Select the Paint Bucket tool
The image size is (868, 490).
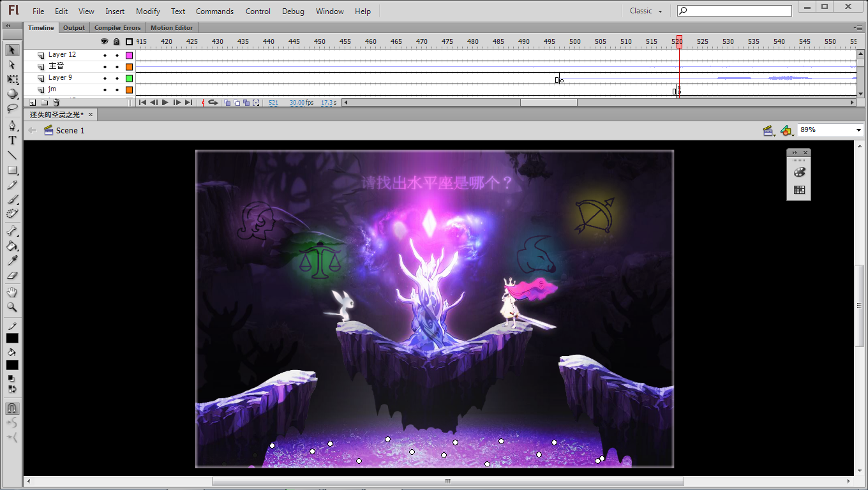pyautogui.click(x=12, y=246)
